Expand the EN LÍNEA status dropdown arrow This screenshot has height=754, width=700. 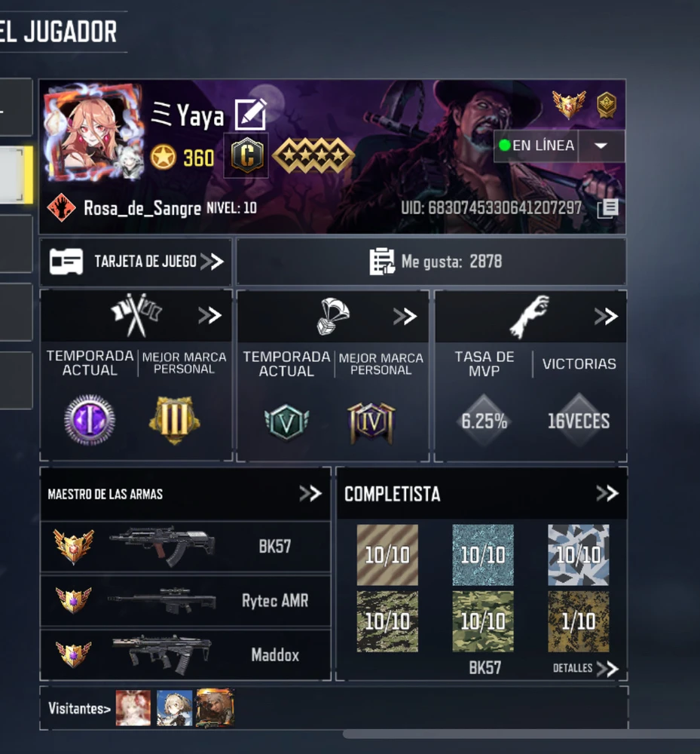(x=601, y=146)
